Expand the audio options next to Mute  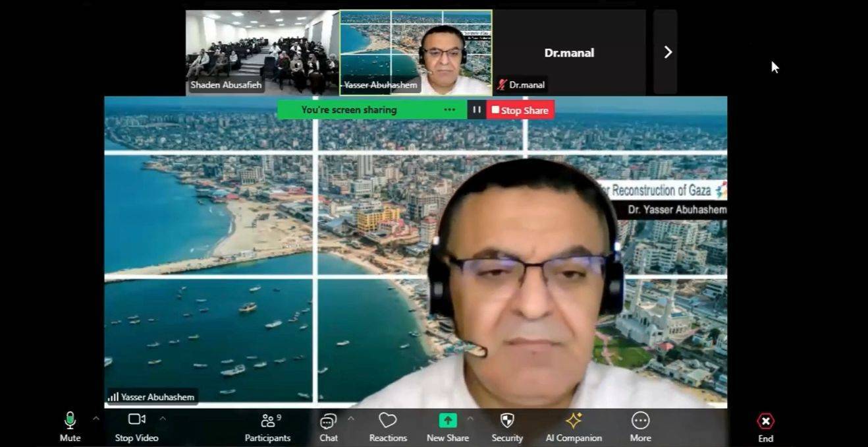[x=96, y=417]
